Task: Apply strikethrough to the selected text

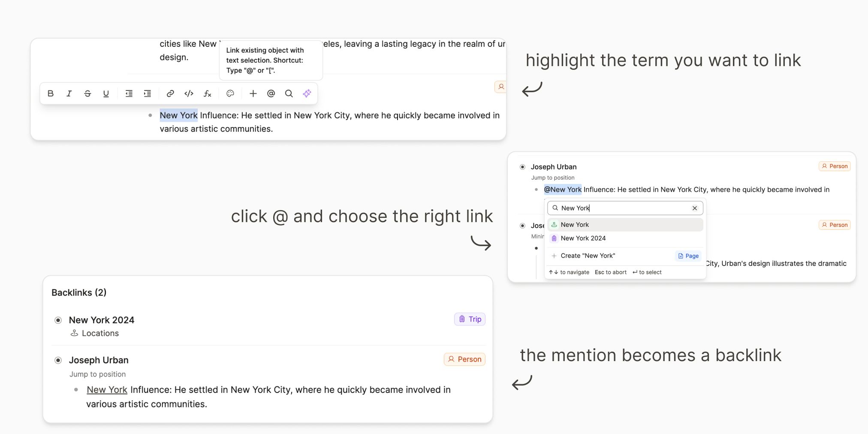Action: (x=87, y=93)
